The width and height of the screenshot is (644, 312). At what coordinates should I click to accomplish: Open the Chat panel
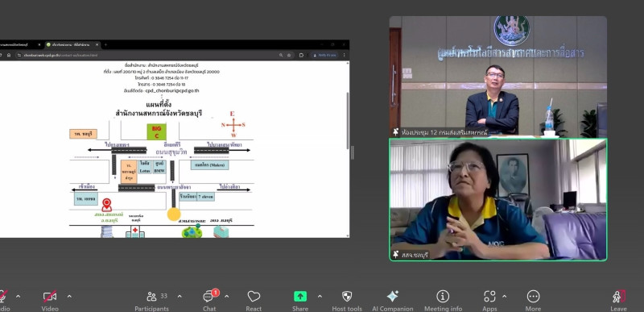[209, 301]
